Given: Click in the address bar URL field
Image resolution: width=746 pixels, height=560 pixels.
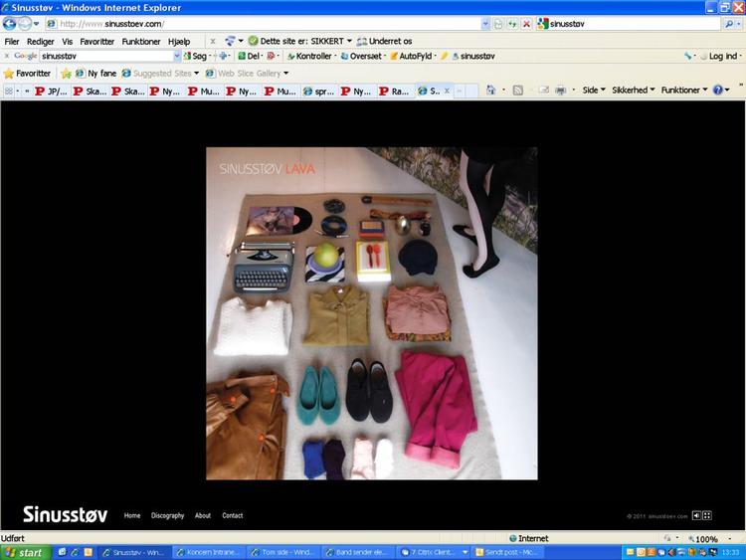Looking at the screenshot, I should [x=264, y=24].
